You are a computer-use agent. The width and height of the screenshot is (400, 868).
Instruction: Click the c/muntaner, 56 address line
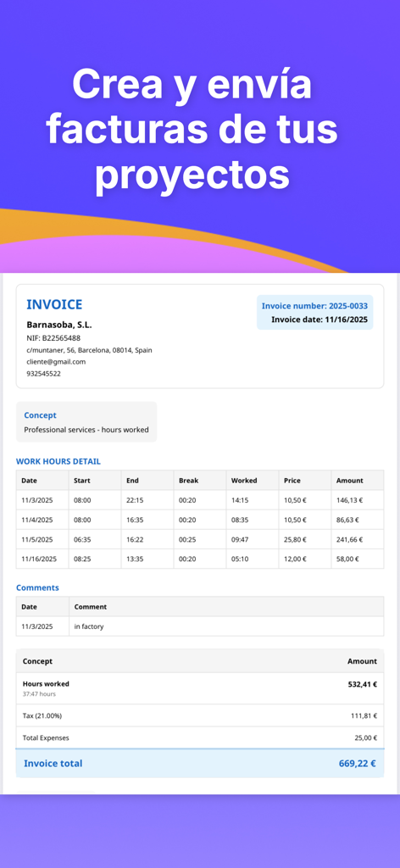coord(89,350)
